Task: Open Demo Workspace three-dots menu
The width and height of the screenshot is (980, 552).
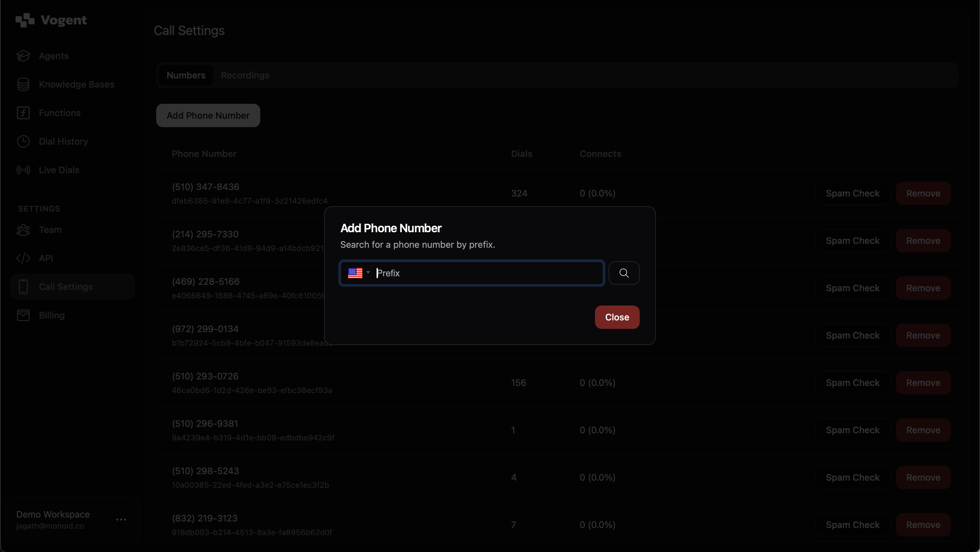Action: 121,519
